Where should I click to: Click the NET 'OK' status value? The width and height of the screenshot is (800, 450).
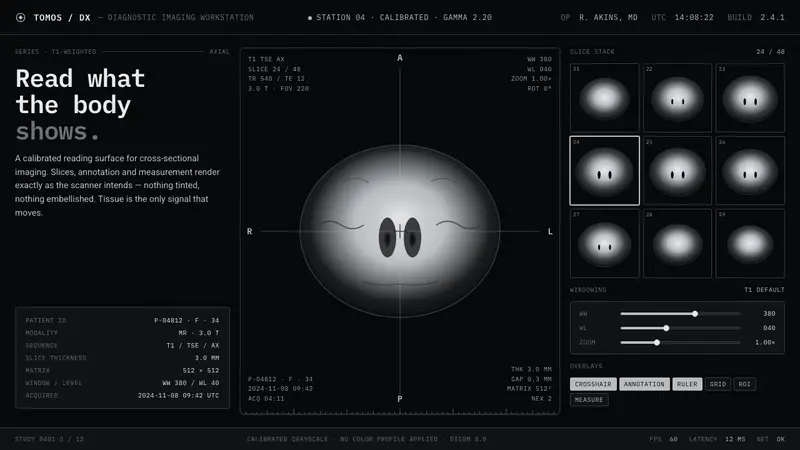781,439
